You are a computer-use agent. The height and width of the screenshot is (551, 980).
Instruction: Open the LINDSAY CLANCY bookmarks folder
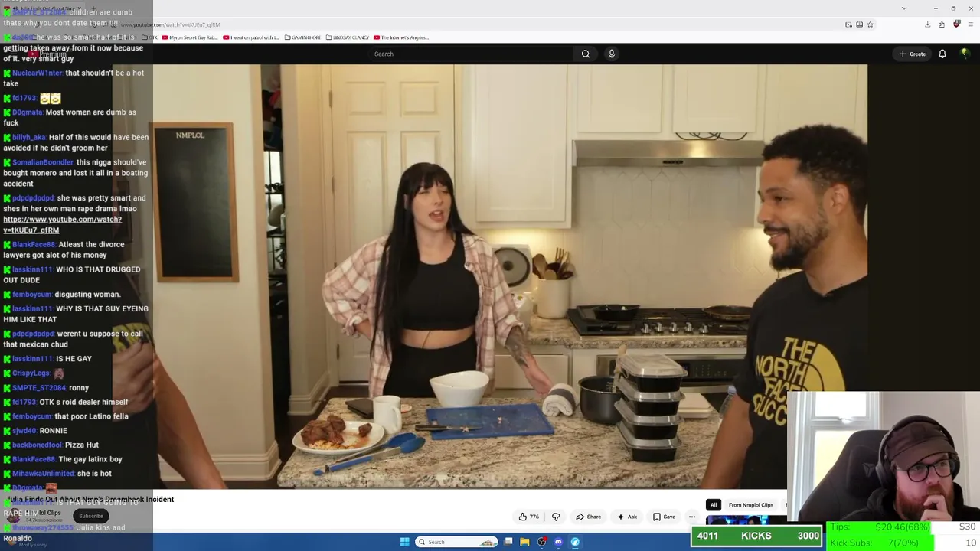348,37
